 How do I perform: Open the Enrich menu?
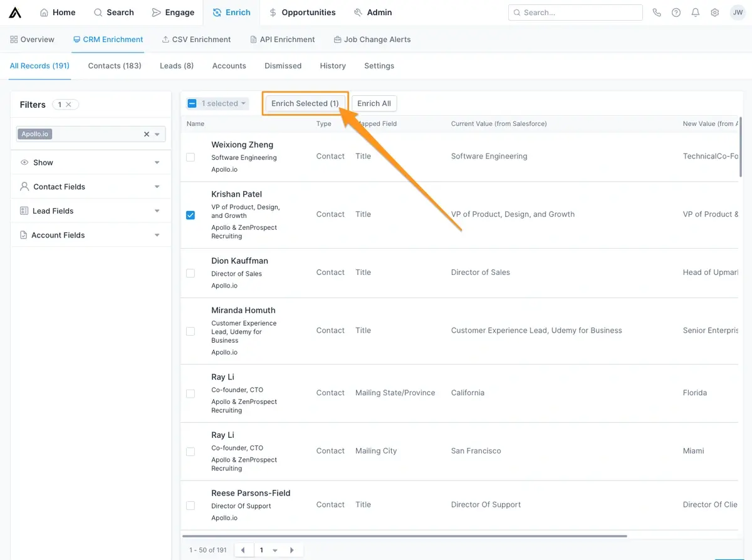[231, 13]
